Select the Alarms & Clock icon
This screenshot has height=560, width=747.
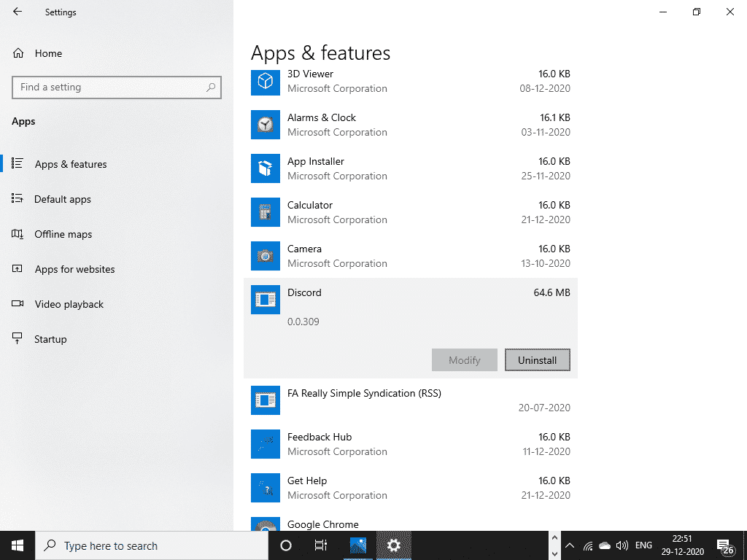[x=265, y=125]
